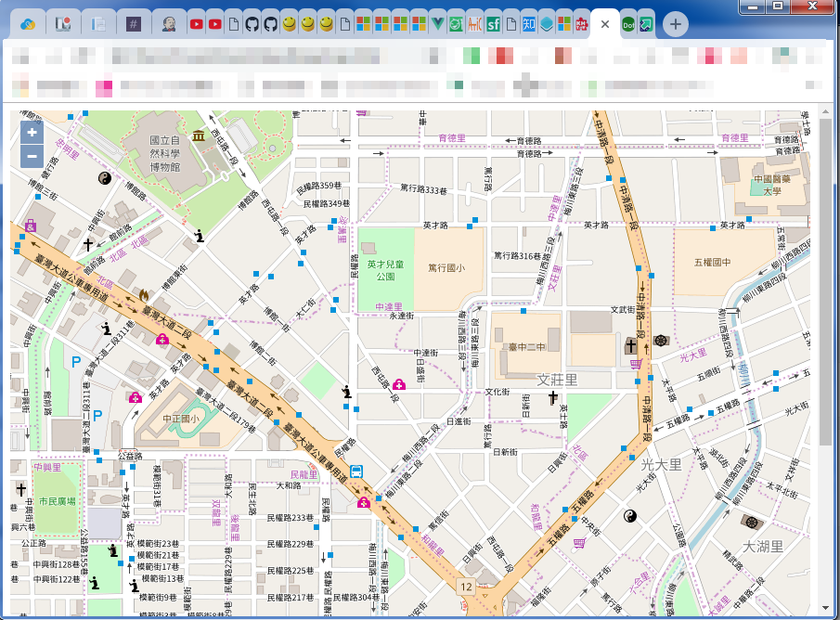The width and height of the screenshot is (840, 620).
Task: Click the 中正國小 school label
Action: coord(181,418)
